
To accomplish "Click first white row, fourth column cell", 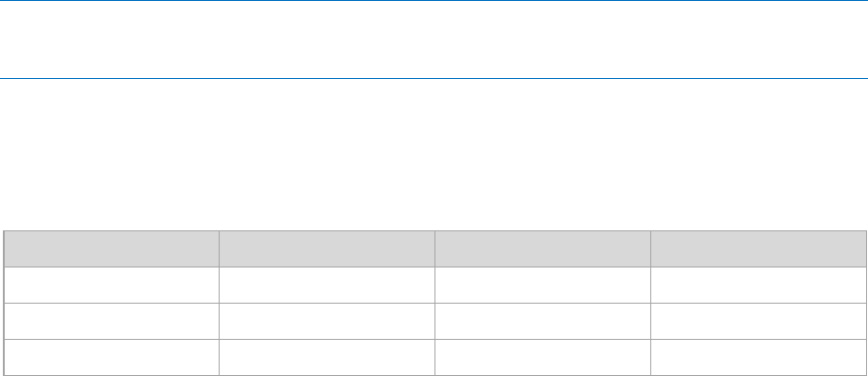I will coord(759,285).
